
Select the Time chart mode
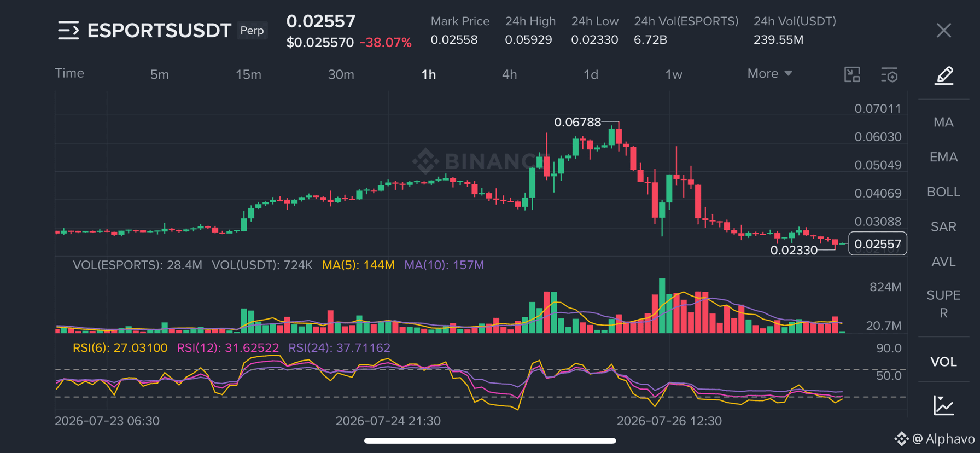click(69, 73)
